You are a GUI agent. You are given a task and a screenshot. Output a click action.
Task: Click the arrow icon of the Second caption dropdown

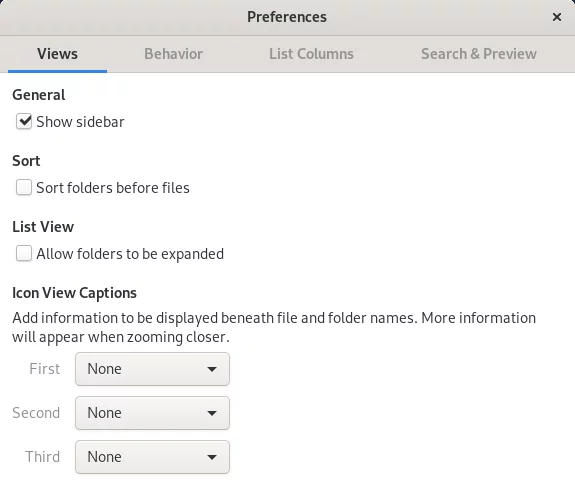(212, 413)
